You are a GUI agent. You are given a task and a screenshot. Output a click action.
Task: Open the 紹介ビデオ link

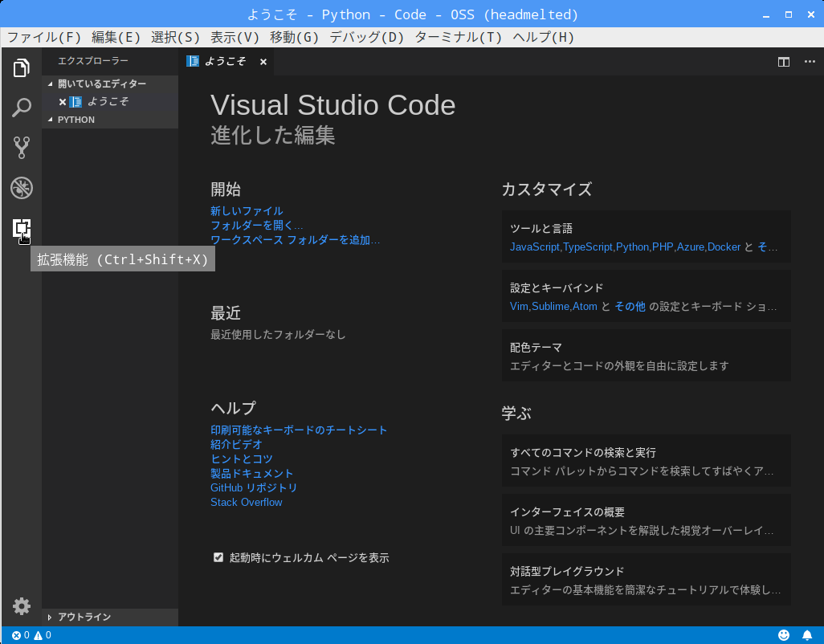(236, 444)
